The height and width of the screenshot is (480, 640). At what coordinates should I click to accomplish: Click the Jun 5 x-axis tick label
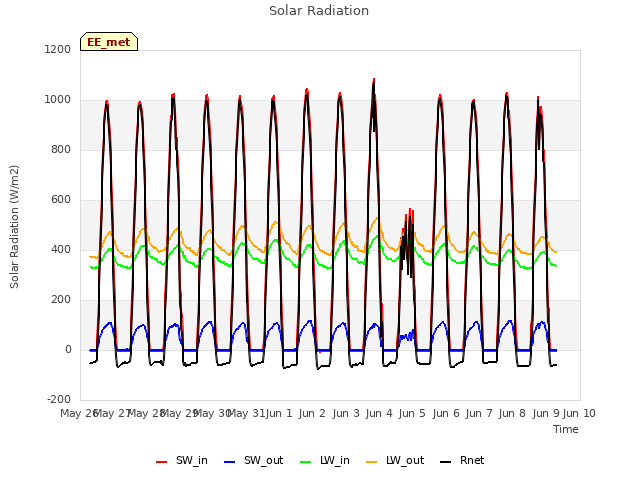pos(412,413)
